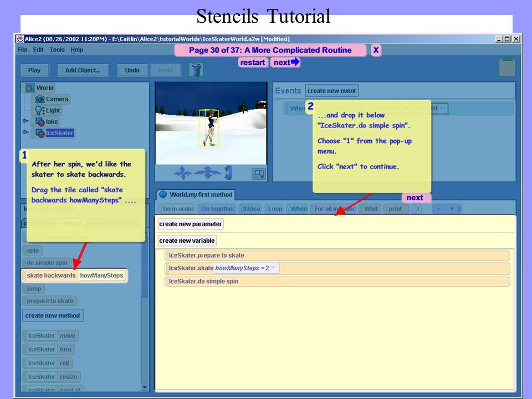532x399 pixels.
Task: Click the Loop tile
Action: tap(274, 209)
